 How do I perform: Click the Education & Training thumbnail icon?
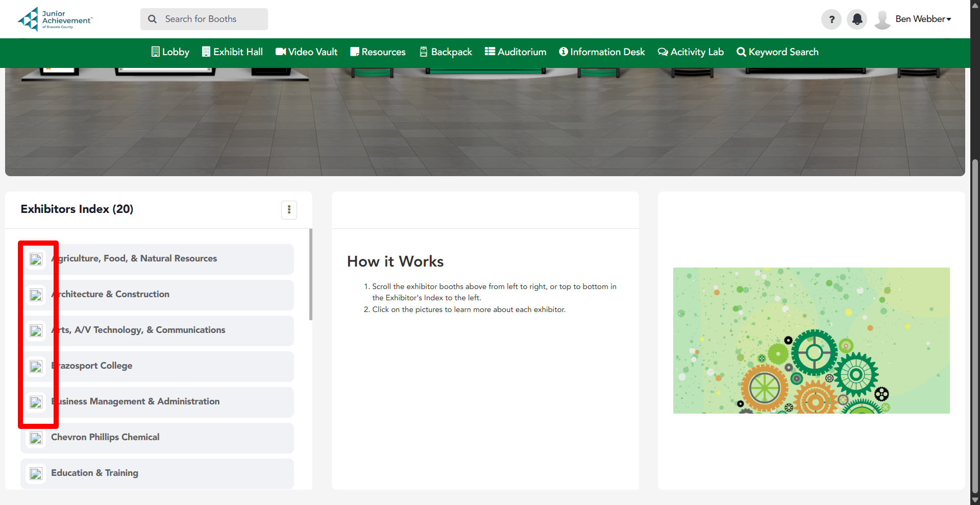click(x=36, y=474)
